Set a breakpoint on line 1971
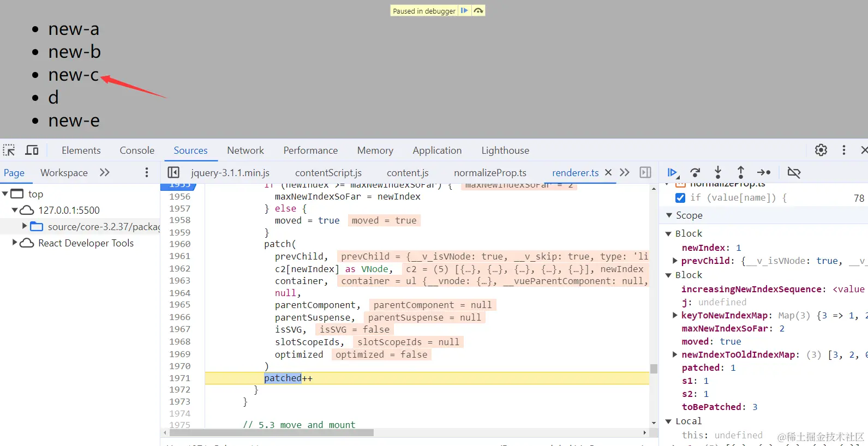 [179, 378]
